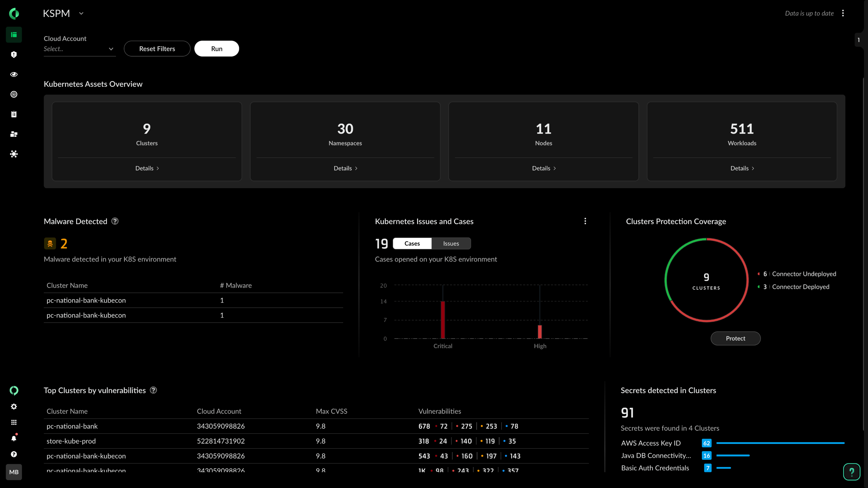The height and width of the screenshot is (488, 868).
Task: Open the notifications bell with red badge
Action: click(14, 438)
